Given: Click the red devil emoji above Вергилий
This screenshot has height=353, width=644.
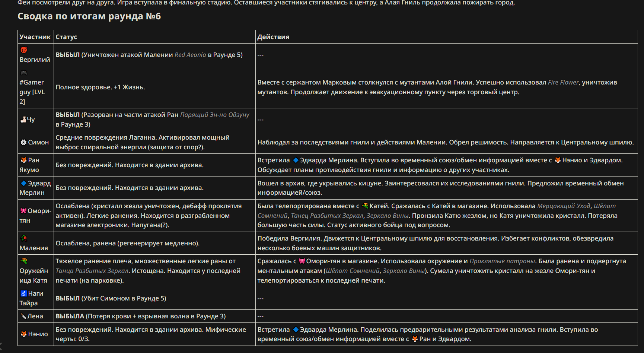Looking at the screenshot, I should 24,50.
